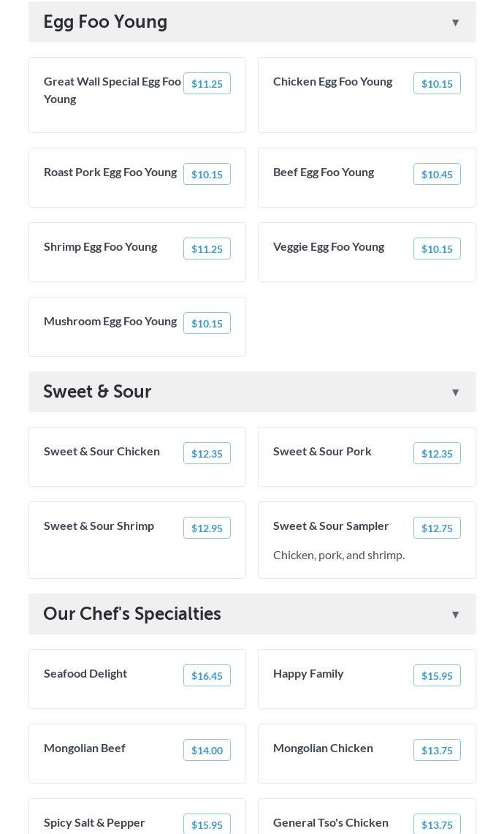This screenshot has height=834, width=504.
Task: Click Chicken Egg Foo Young price $10.15
Action: (437, 84)
